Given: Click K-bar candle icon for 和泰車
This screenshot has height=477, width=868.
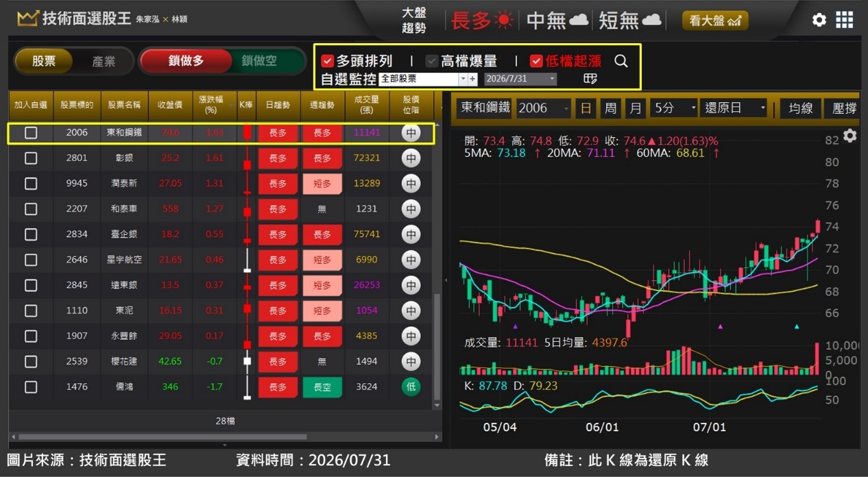Looking at the screenshot, I should tap(247, 209).
